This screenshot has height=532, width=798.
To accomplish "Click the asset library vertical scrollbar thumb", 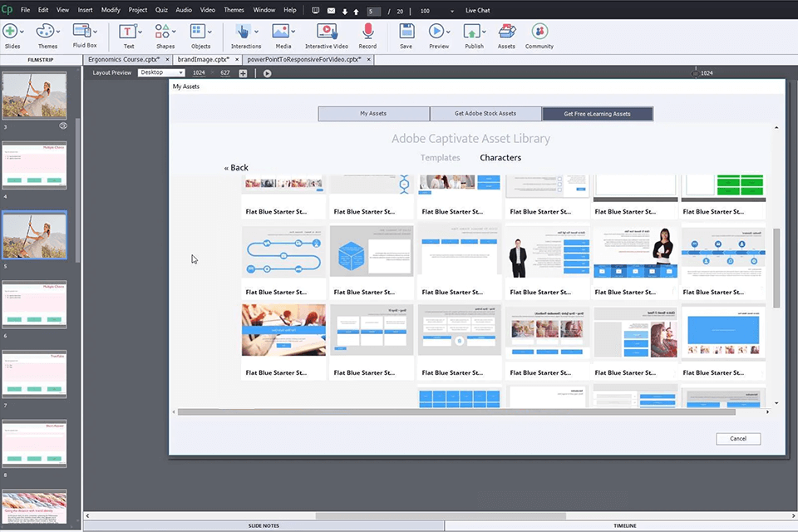I will 776,268.
